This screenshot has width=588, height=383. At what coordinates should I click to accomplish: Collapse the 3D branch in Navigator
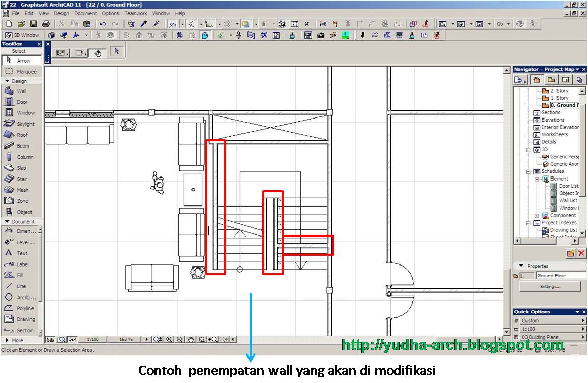coord(528,150)
